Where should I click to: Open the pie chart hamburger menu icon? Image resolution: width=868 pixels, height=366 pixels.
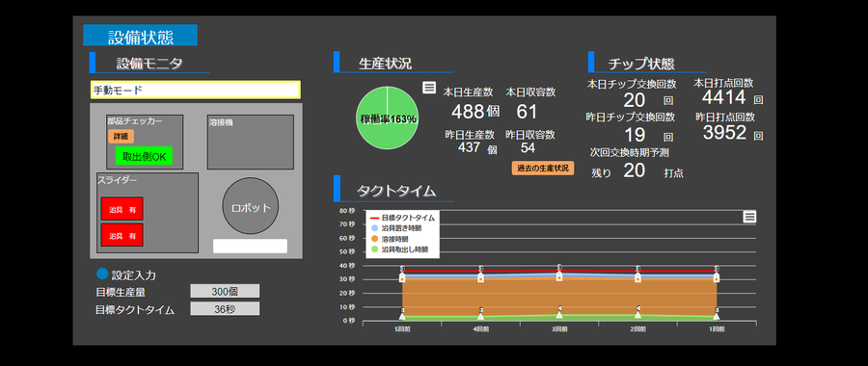coord(429,88)
